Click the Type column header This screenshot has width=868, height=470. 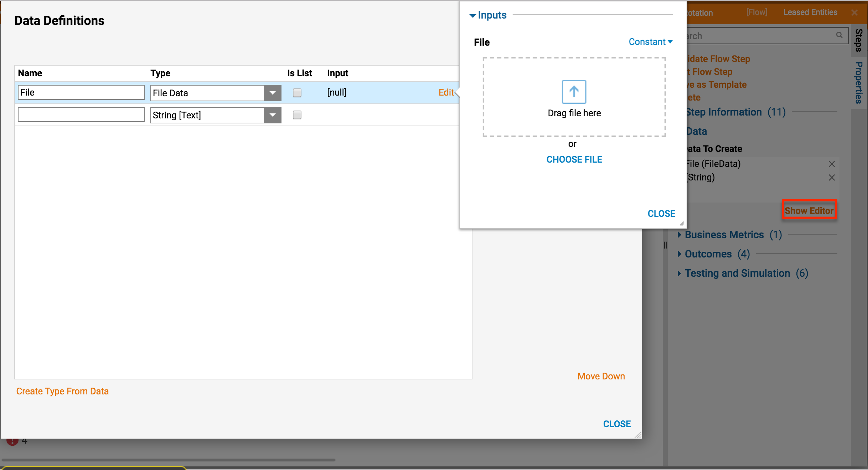[x=160, y=73]
